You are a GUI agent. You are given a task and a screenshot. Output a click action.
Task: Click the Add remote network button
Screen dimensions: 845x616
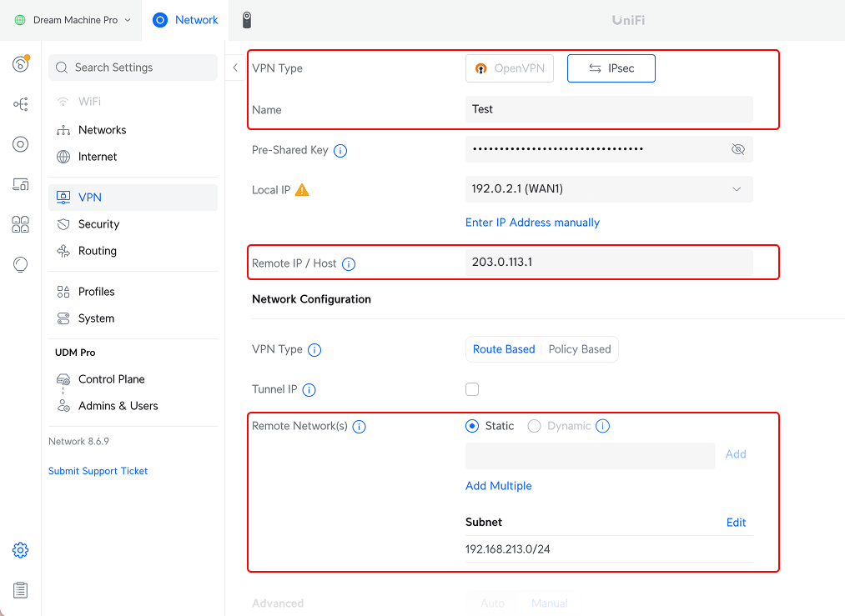(x=736, y=454)
